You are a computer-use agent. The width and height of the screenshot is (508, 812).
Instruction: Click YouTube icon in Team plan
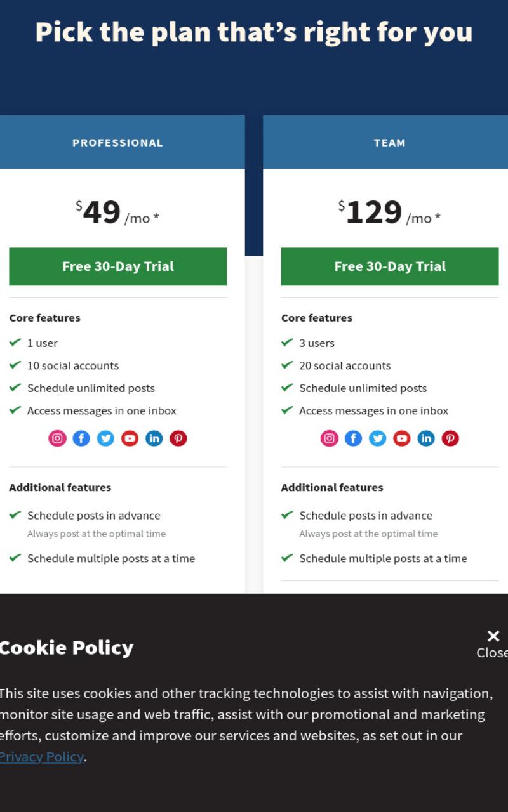click(402, 438)
